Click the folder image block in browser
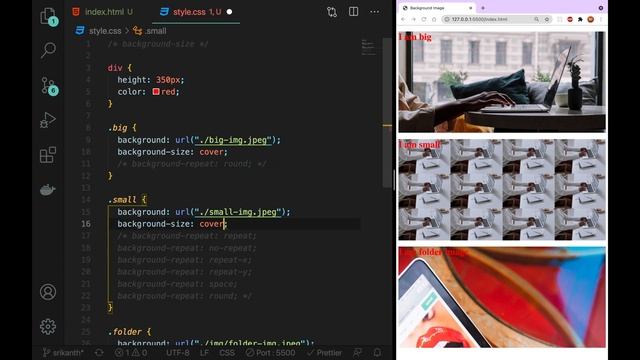This screenshot has width=640, height=360. pos(502,297)
